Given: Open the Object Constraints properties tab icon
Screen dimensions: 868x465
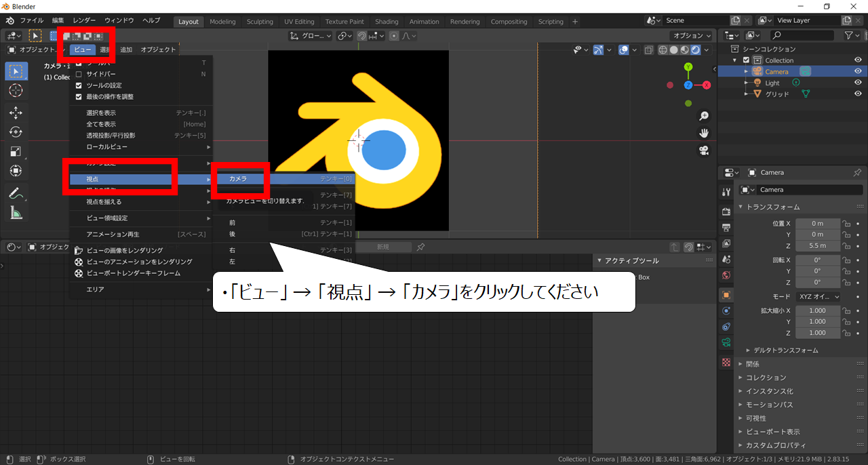Looking at the screenshot, I should click(726, 327).
